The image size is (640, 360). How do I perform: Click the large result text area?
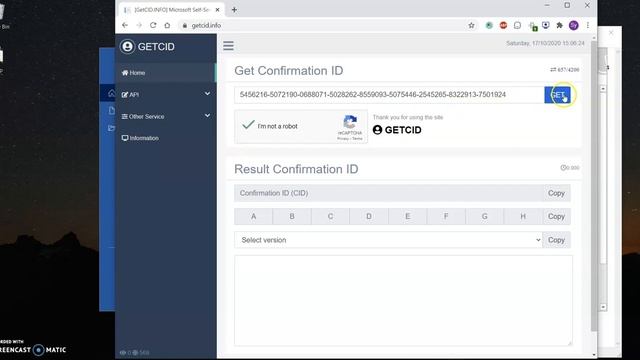pyautogui.click(x=403, y=300)
